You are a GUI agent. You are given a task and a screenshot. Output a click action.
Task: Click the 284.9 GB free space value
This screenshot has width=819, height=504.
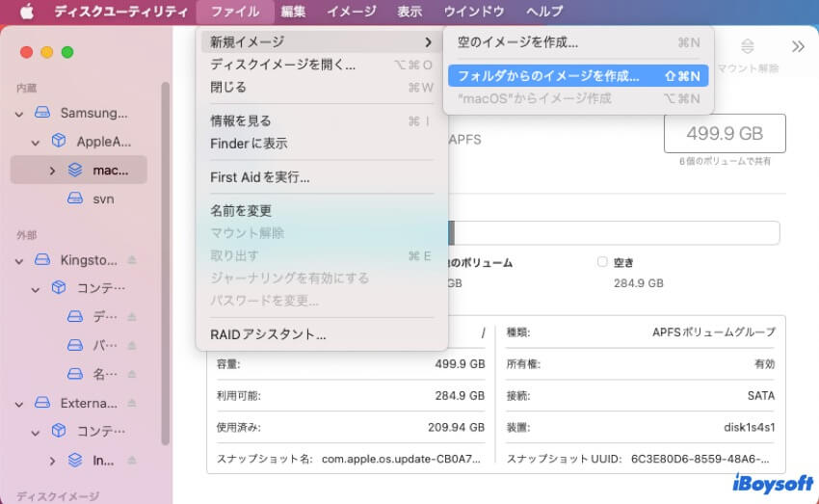[x=638, y=283]
